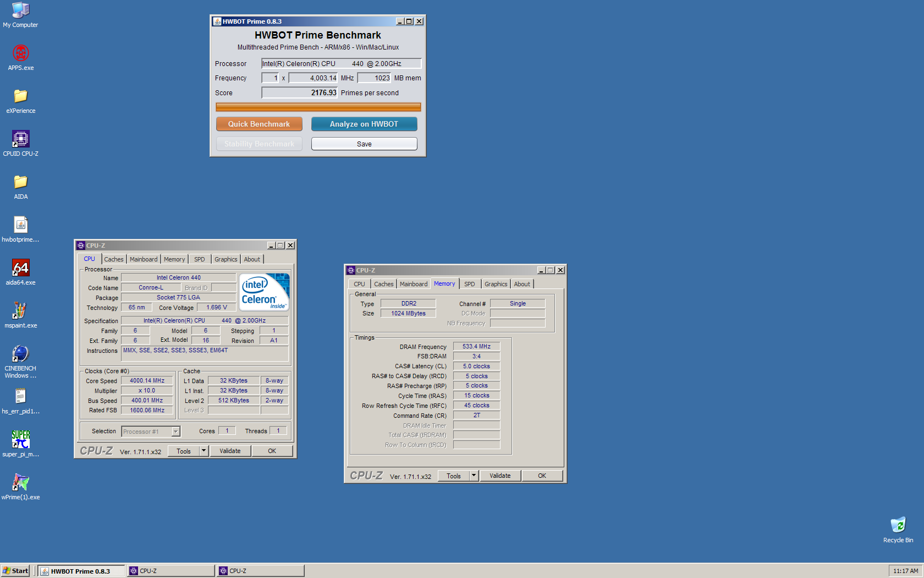Switch to HWBOT Prime 0.8.3 taskbar item
Image resolution: width=924 pixels, height=578 pixels.
pyautogui.click(x=82, y=571)
